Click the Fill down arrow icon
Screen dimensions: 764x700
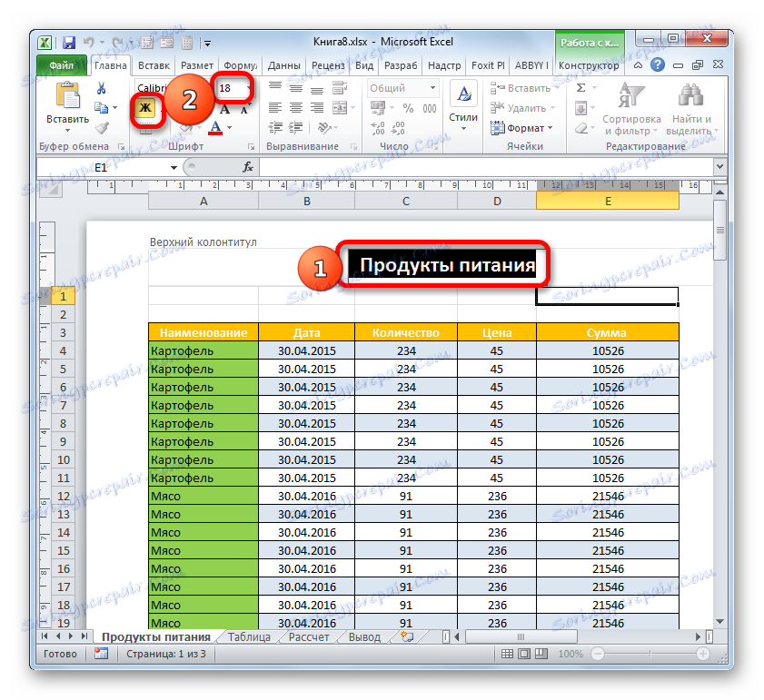click(580, 108)
